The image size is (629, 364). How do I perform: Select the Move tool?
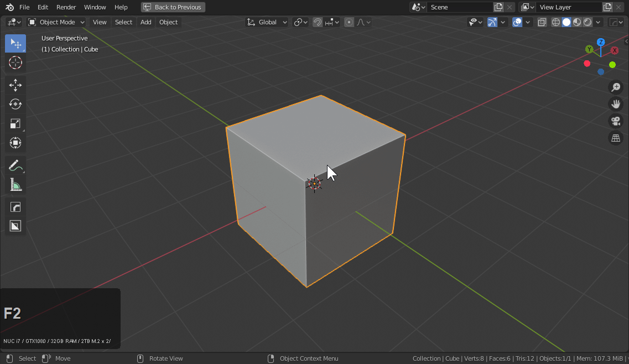(15, 85)
